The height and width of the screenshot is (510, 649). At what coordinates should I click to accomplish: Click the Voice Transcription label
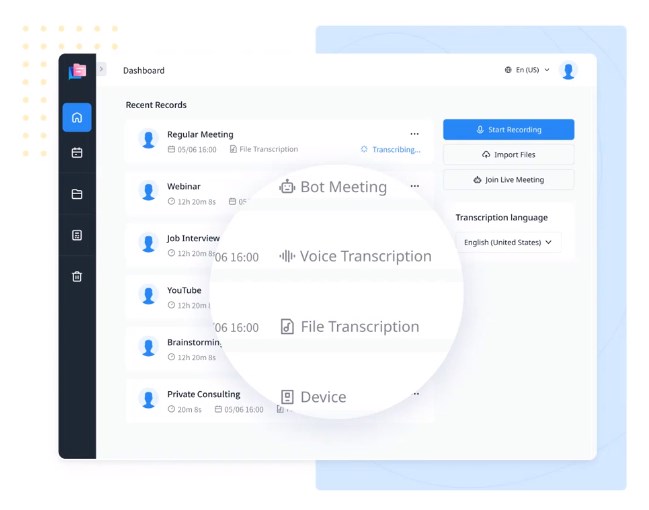pos(365,256)
